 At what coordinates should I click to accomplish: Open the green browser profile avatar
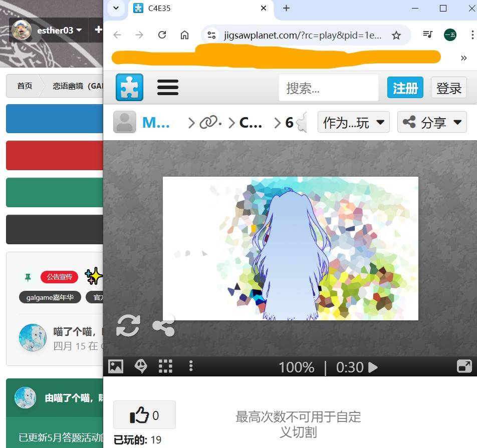pos(450,35)
